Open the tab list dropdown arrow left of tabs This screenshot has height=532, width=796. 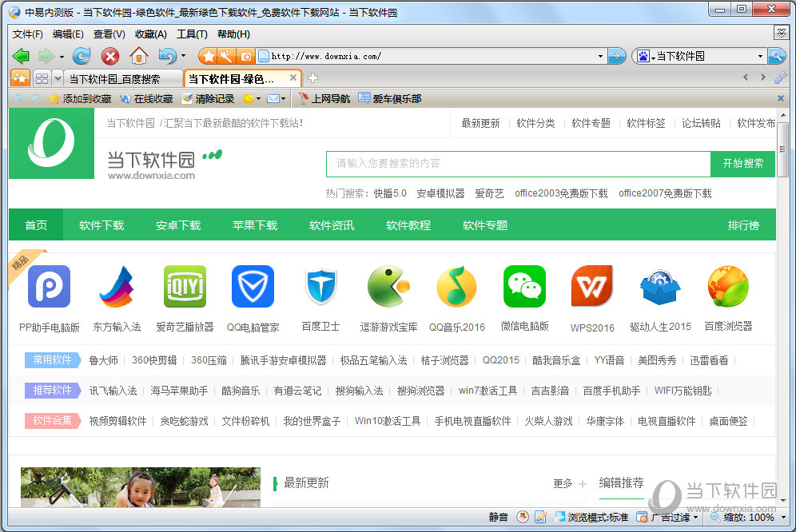pyautogui.click(x=58, y=78)
